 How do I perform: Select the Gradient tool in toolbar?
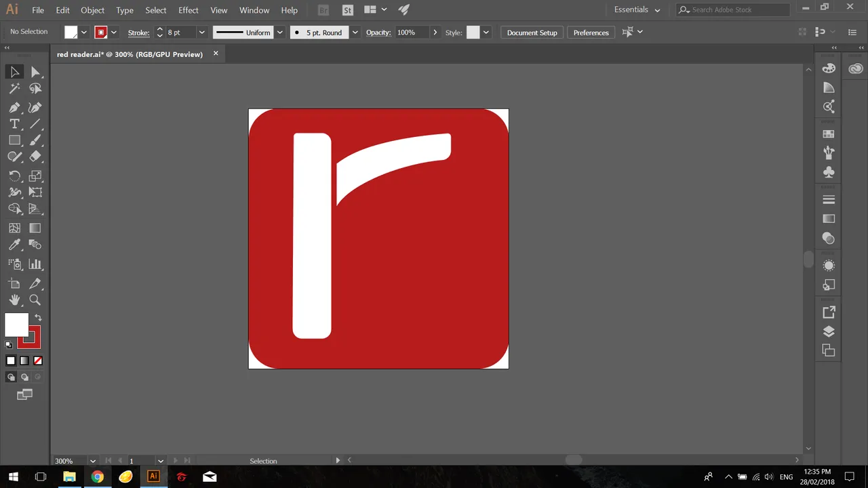click(35, 228)
